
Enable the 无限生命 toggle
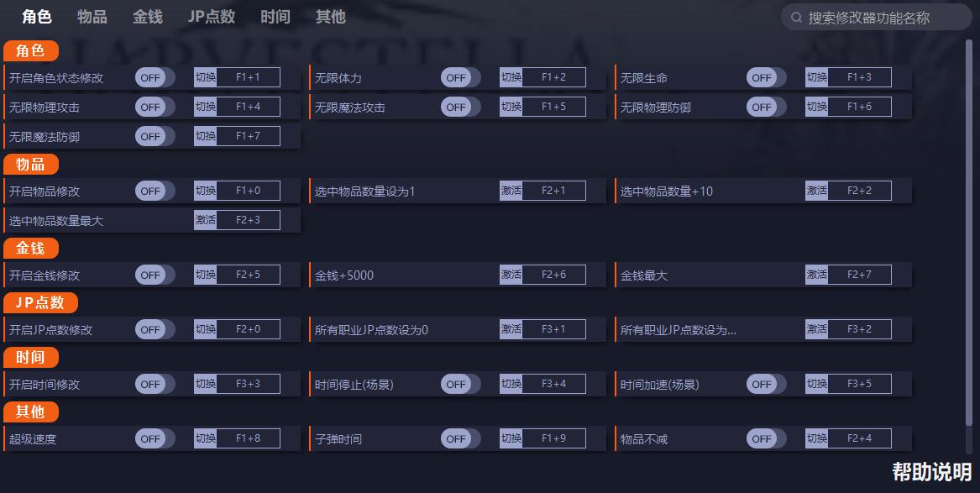click(766, 77)
